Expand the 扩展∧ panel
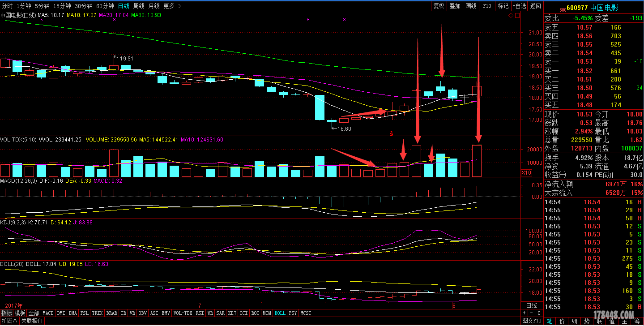 [9, 321]
